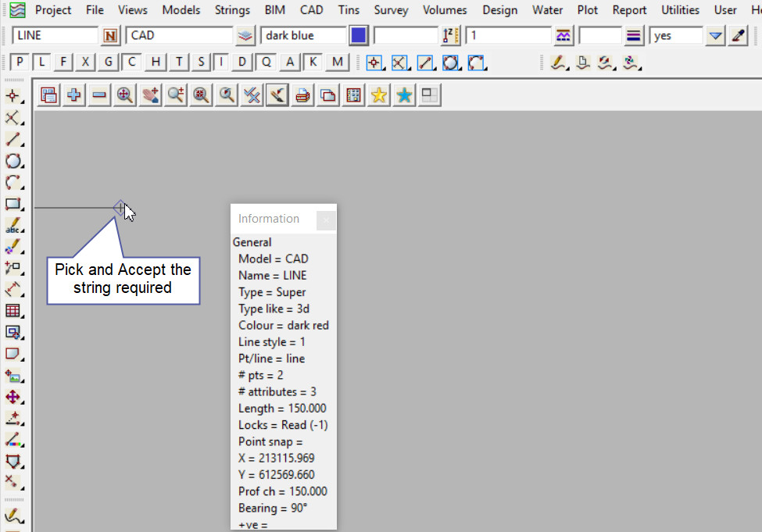The image size is (762, 532).
Task: Click the blue minus icon in view toolbar
Action: [99, 95]
